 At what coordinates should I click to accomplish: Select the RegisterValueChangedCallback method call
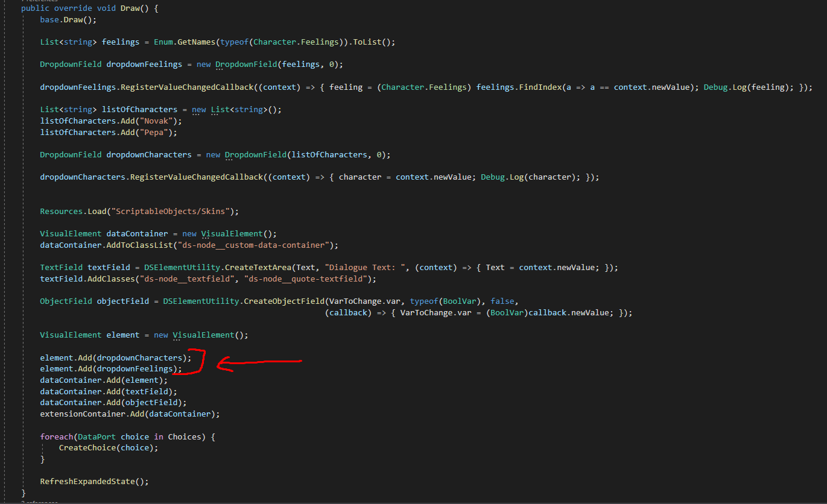[184, 87]
